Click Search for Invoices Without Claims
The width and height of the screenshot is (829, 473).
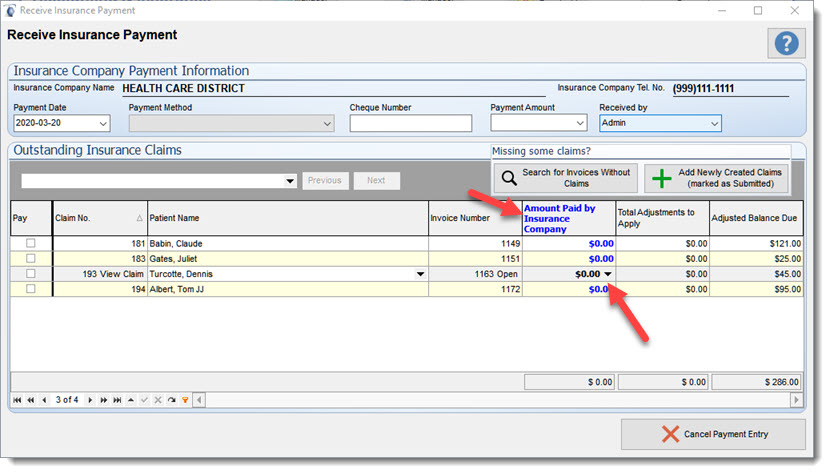[x=565, y=178]
